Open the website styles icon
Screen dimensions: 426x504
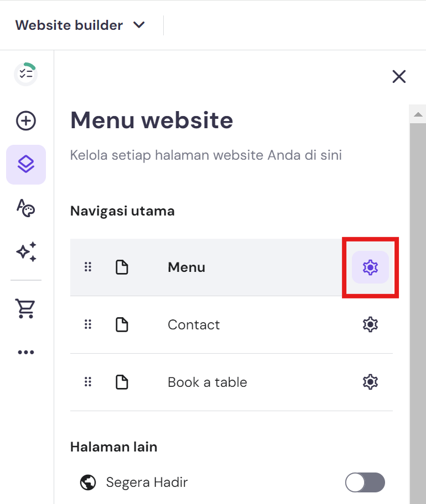(x=25, y=209)
